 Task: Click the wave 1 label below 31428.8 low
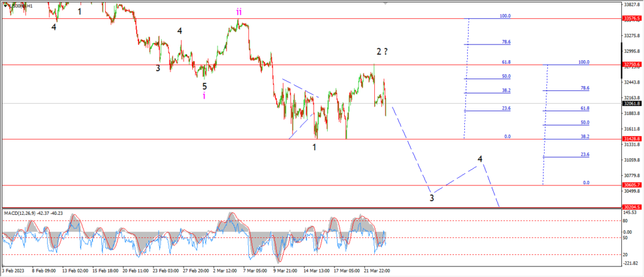pos(314,147)
